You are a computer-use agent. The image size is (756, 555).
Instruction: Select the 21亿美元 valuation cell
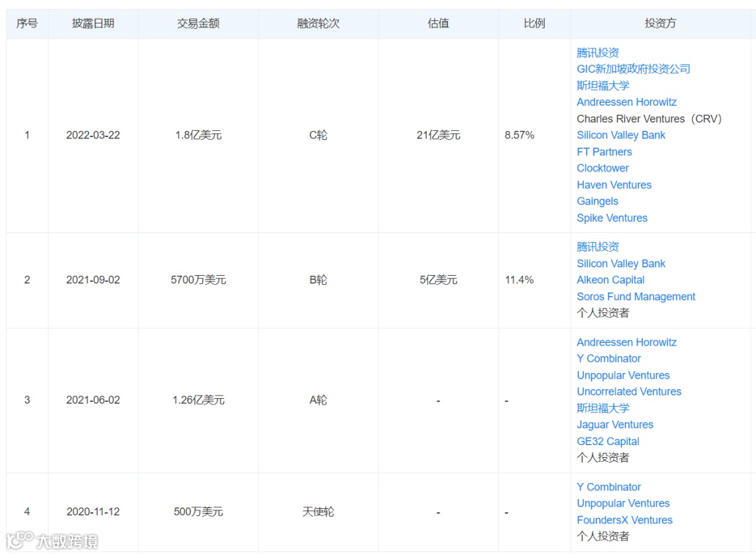[x=438, y=136]
